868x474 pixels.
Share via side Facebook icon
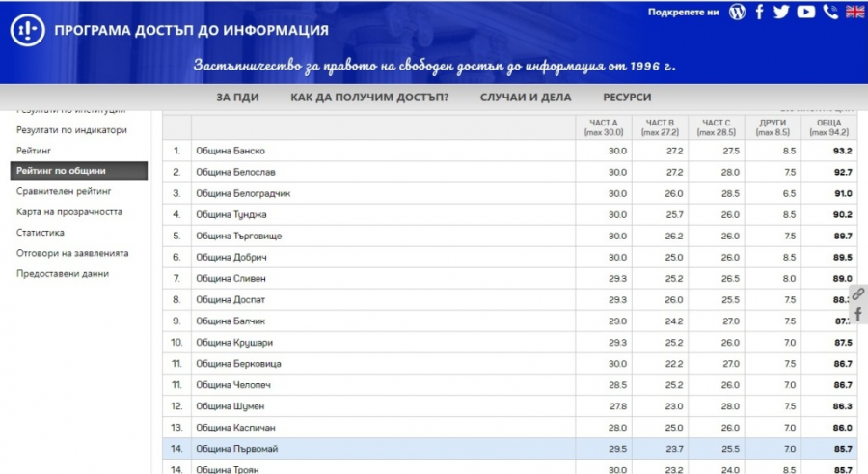pyautogui.click(x=858, y=314)
